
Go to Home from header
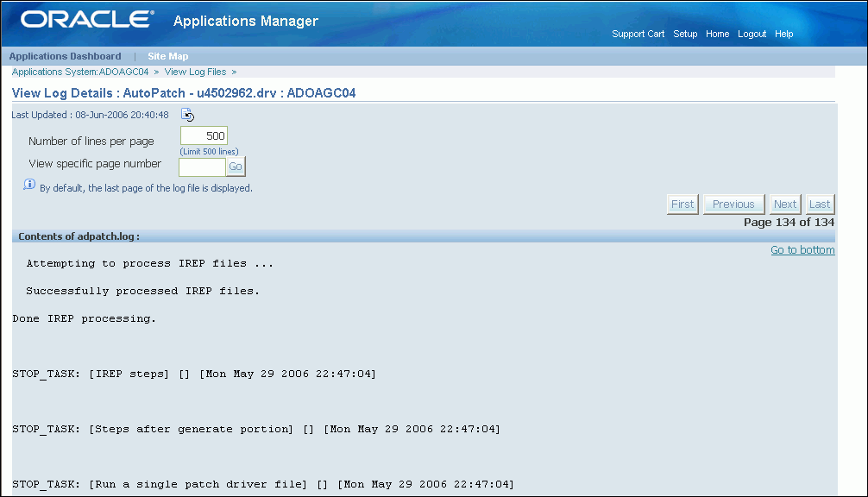(717, 34)
